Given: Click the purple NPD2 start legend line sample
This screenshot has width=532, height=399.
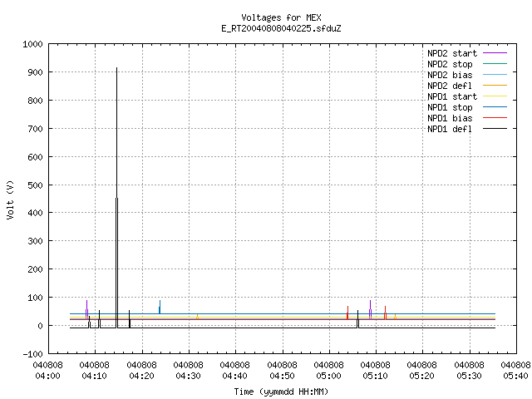Looking at the screenshot, I should point(495,53).
